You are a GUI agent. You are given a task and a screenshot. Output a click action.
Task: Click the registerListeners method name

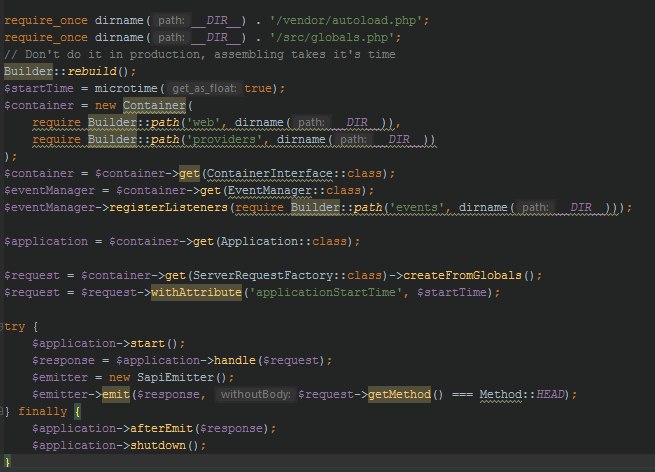tap(168, 208)
